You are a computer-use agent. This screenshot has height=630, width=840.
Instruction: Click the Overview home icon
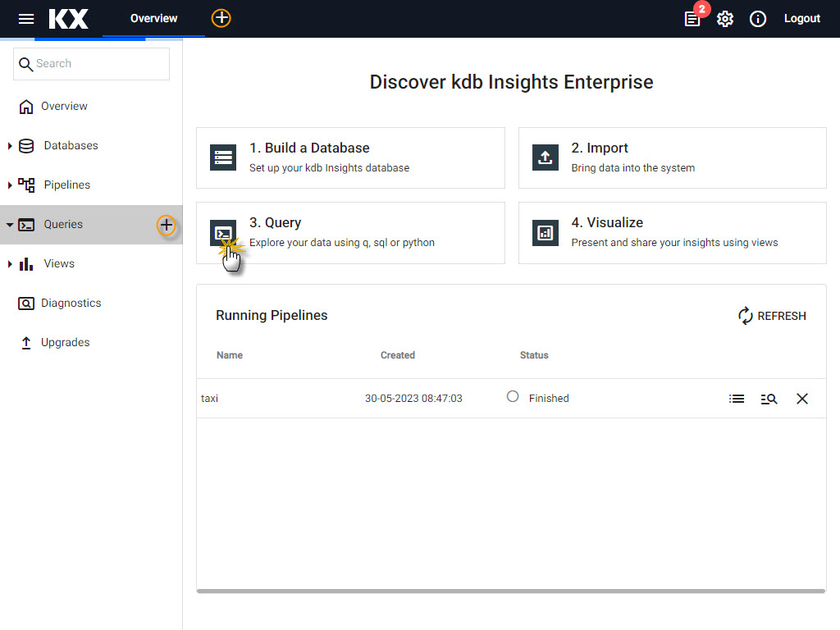pos(25,107)
